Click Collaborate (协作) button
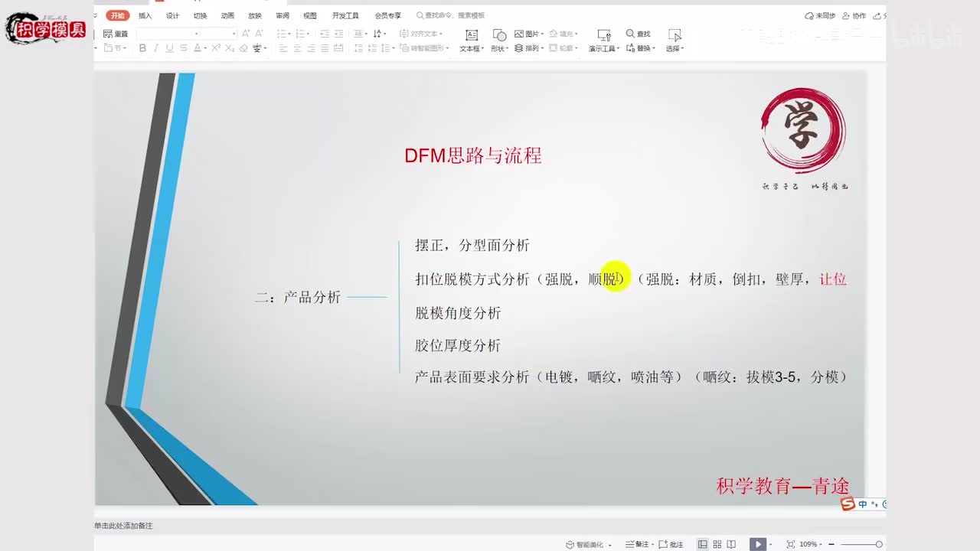The image size is (980, 551). (854, 15)
